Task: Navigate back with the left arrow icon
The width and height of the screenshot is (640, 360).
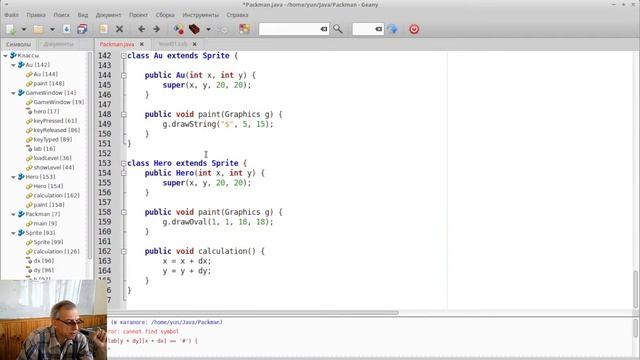Action: pos(141,29)
